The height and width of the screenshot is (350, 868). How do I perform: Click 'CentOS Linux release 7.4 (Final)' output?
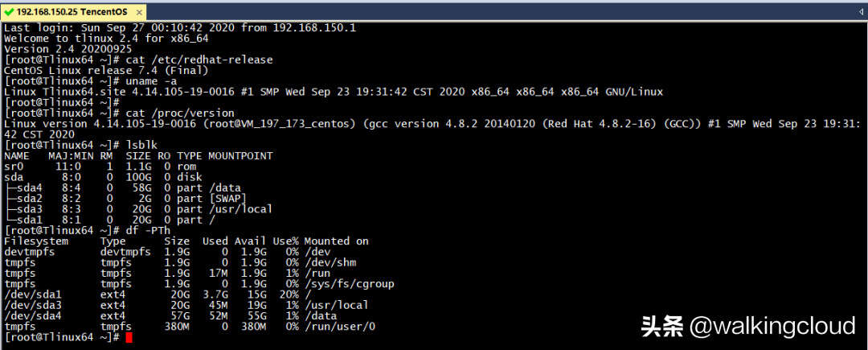(x=106, y=70)
